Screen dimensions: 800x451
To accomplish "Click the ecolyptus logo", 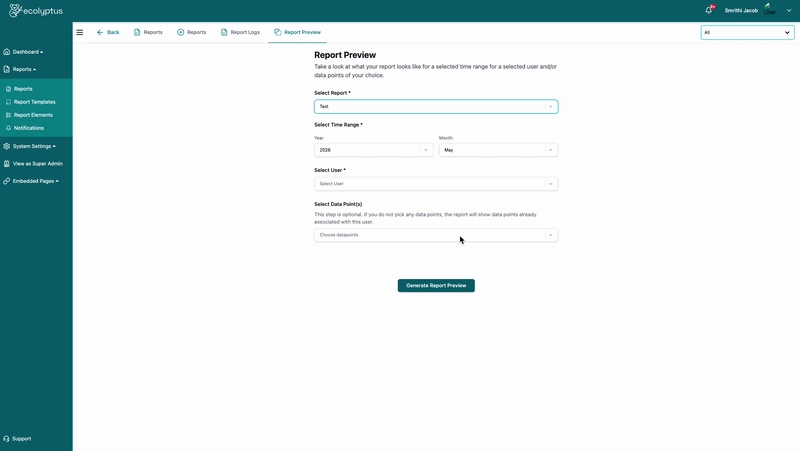I will click(36, 10).
